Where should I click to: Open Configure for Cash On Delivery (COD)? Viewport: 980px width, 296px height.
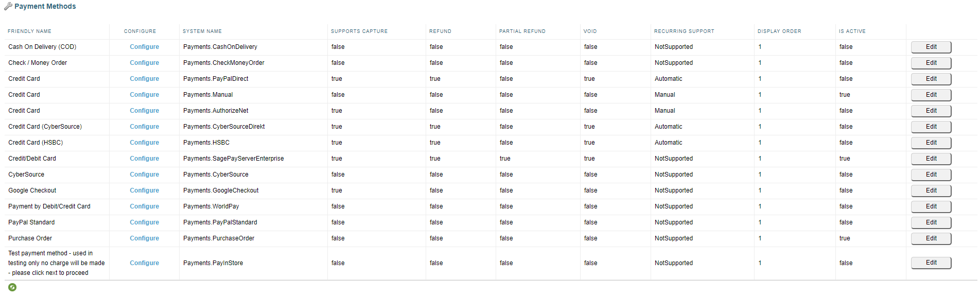click(x=144, y=47)
